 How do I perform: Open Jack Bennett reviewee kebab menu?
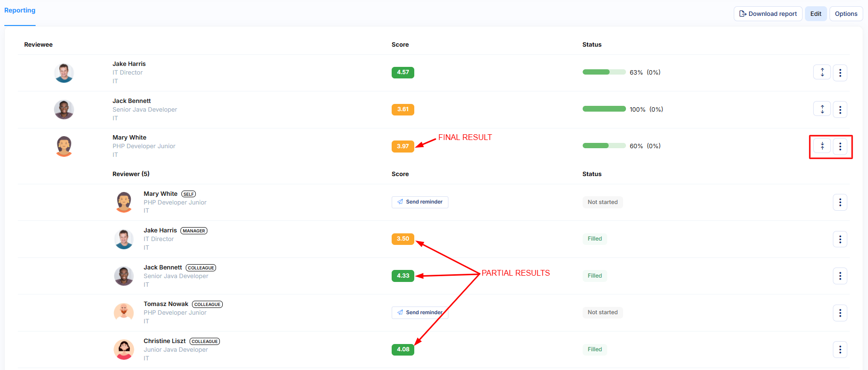(x=840, y=110)
